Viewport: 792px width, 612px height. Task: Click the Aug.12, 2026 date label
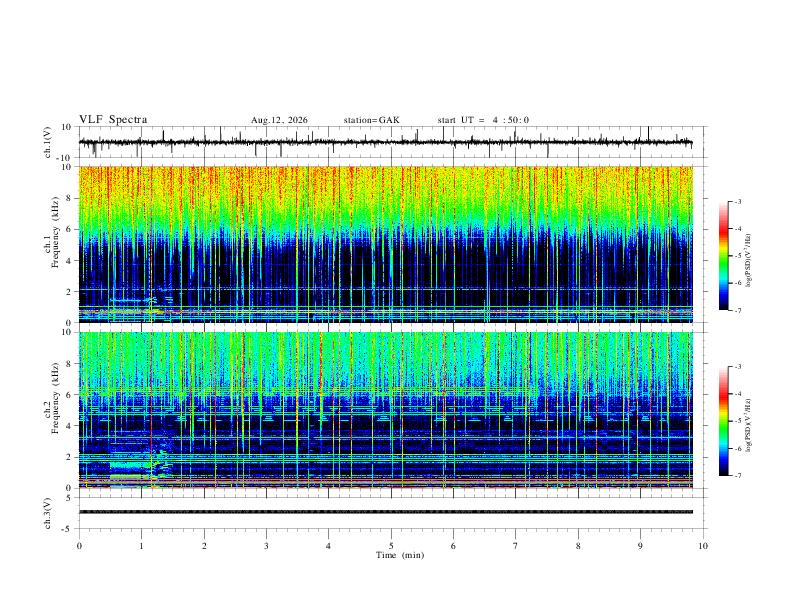coord(279,120)
